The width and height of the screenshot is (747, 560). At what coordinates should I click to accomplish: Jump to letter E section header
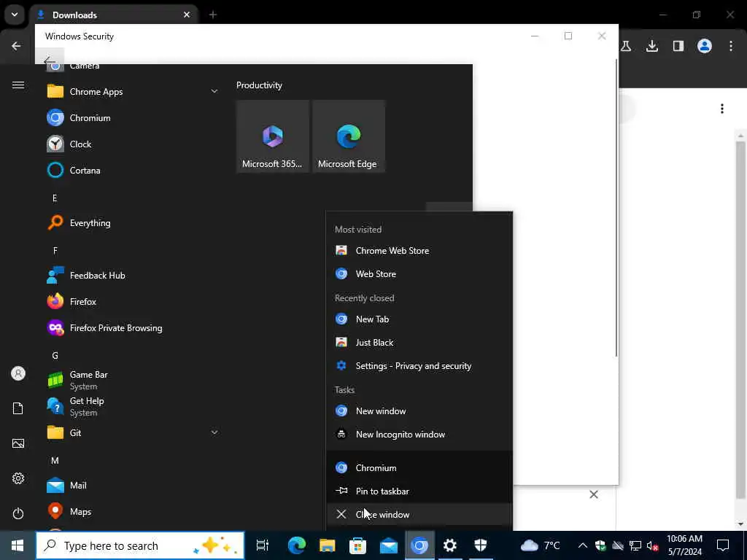[55, 198]
